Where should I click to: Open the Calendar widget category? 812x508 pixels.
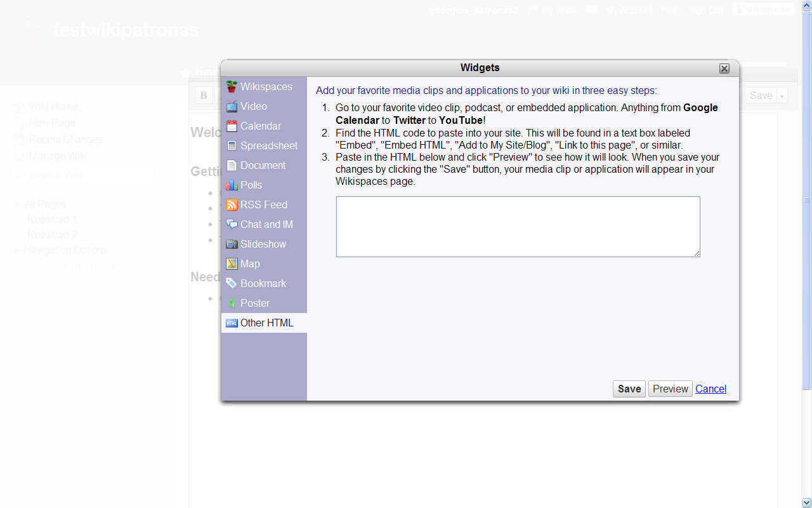coord(264,126)
